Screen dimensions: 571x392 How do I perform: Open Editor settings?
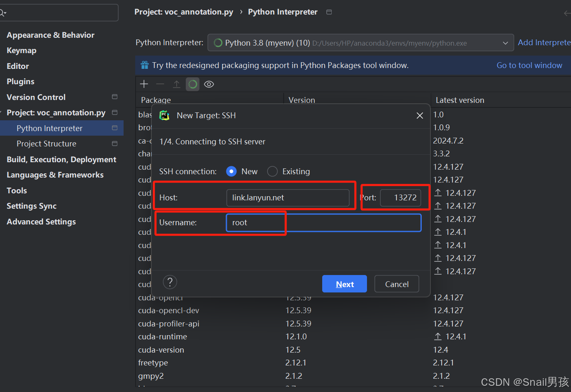18,66
